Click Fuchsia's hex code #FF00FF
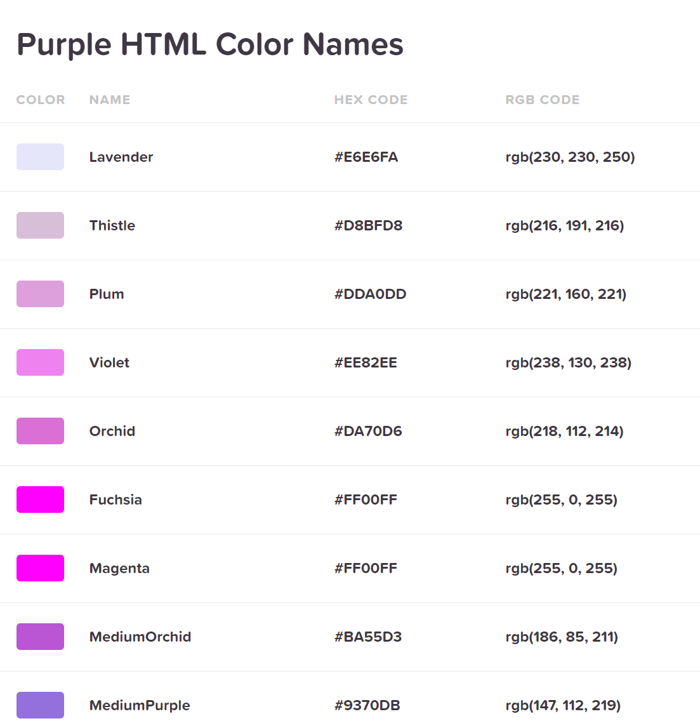 (366, 500)
